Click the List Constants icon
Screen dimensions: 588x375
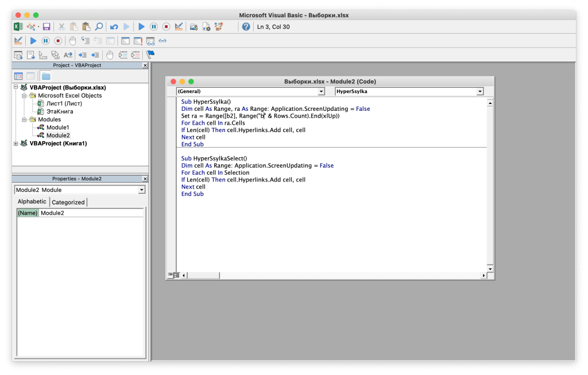31,55
